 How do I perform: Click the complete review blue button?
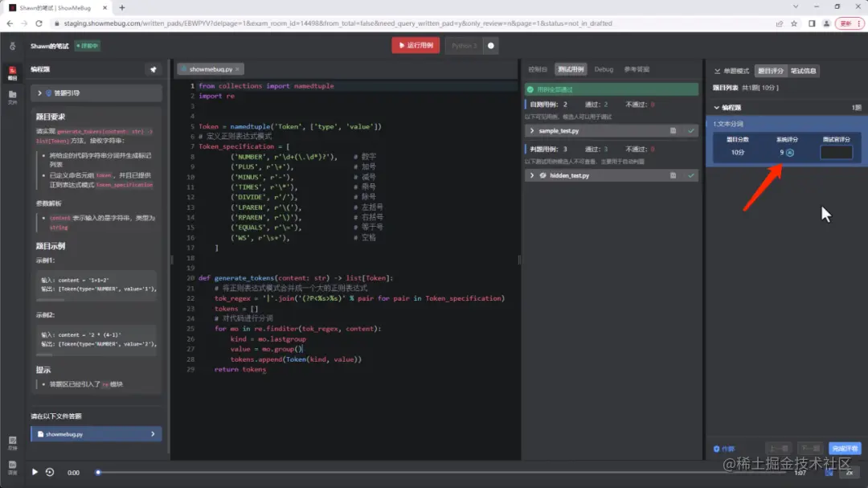pyautogui.click(x=845, y=449)
